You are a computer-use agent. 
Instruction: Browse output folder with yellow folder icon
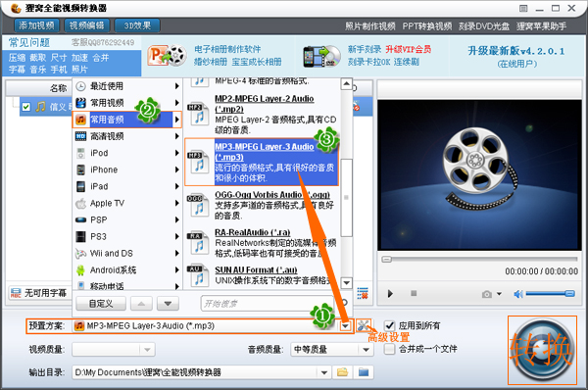coord(342,372)
